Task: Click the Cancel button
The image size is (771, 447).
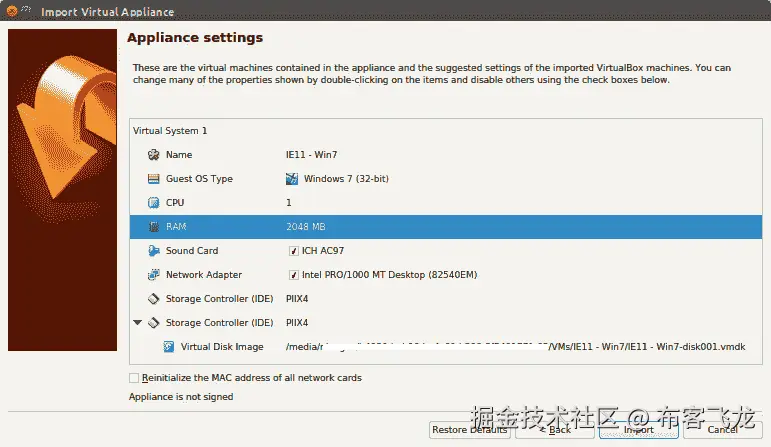Action: tap(722, 430)
